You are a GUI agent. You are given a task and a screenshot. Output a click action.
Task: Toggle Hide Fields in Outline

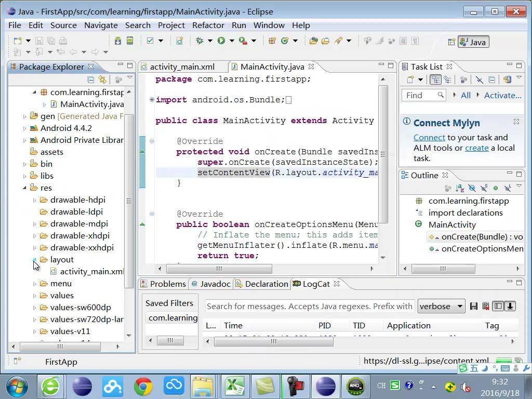point(472,188)
